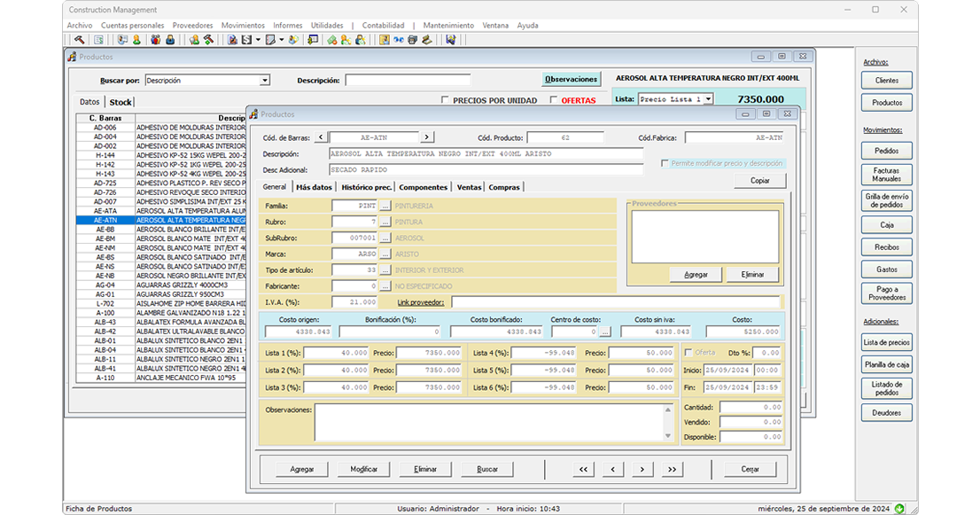Open dropdown arrow next to S document icon
Viewport: 980px width, 515px height.
click(258, 40)
